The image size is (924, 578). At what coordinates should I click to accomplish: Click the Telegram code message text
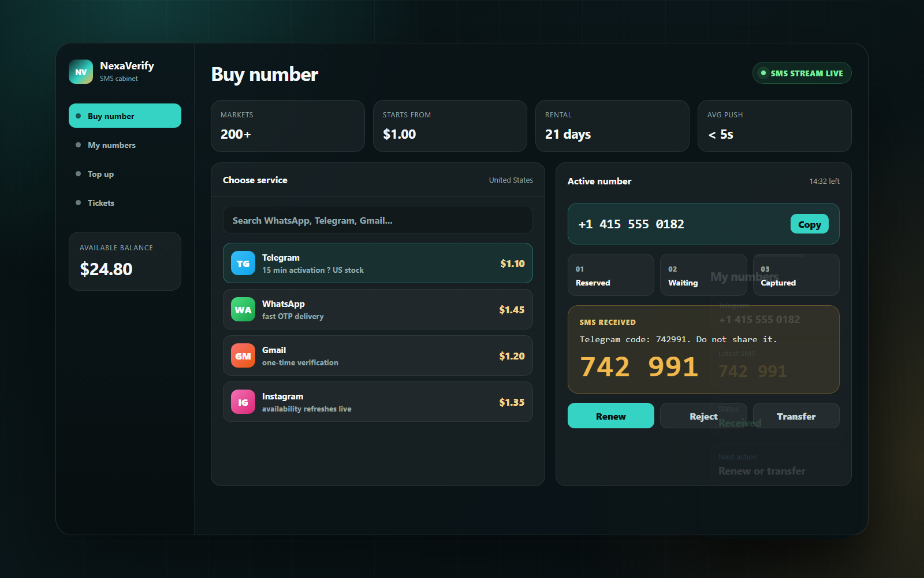(x=678, y=339)
